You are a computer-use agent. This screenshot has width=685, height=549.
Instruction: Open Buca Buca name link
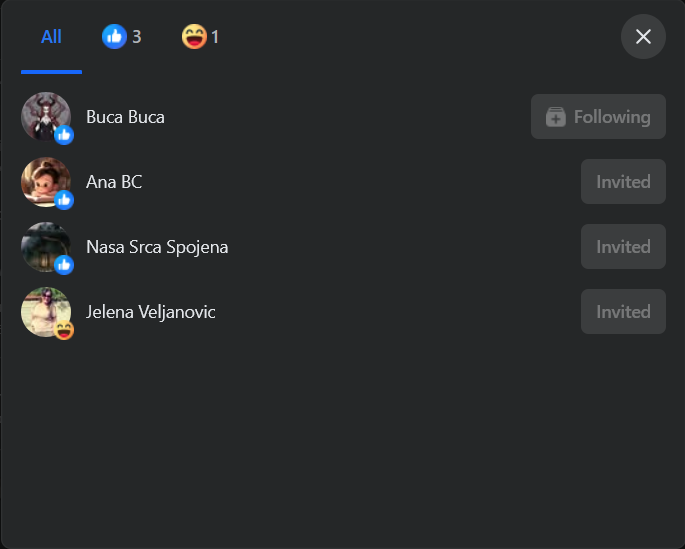coord(125,117)
